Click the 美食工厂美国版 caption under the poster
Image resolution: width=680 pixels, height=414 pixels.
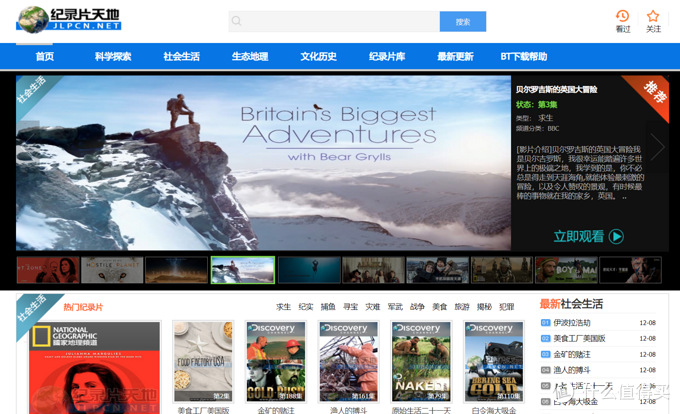(x=203, y=410)
